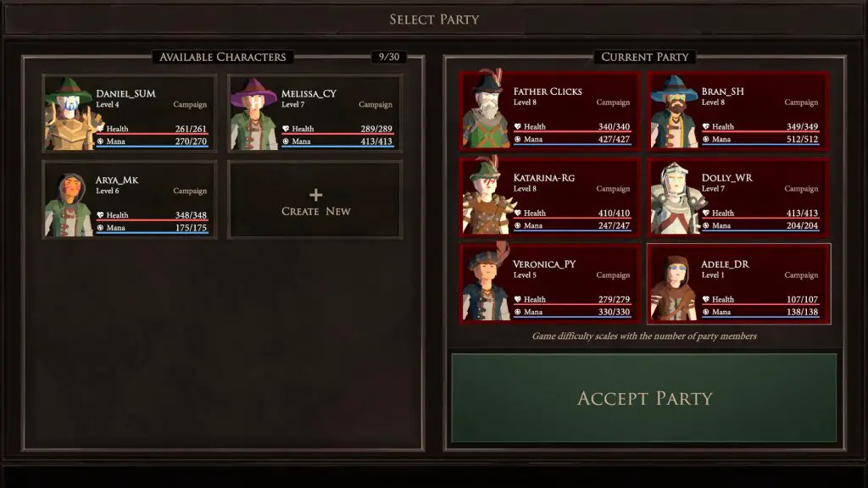Click the heart icon beside Daniel_SUM's health
This screenshot has height=488, width=868.
100,129
